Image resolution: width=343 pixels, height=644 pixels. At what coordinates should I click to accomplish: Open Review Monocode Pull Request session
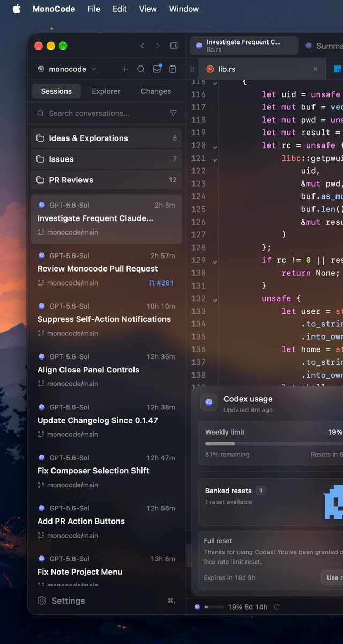click(x=106, y=269)
